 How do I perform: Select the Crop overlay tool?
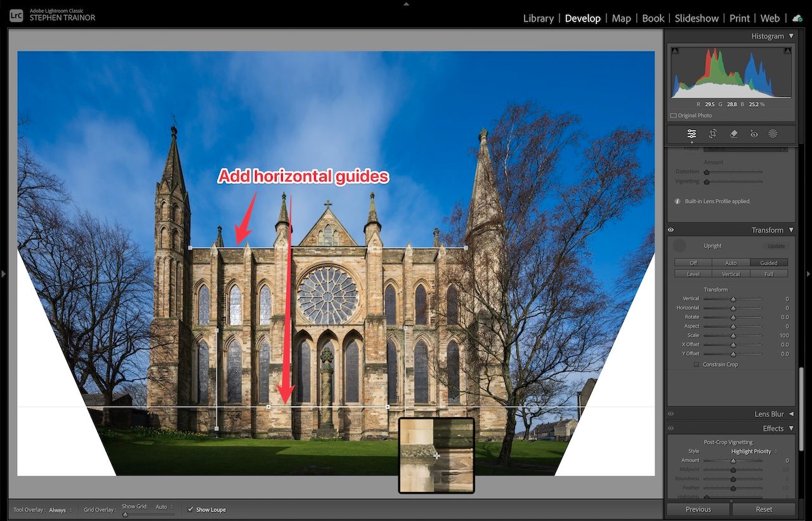click(712, 134)
